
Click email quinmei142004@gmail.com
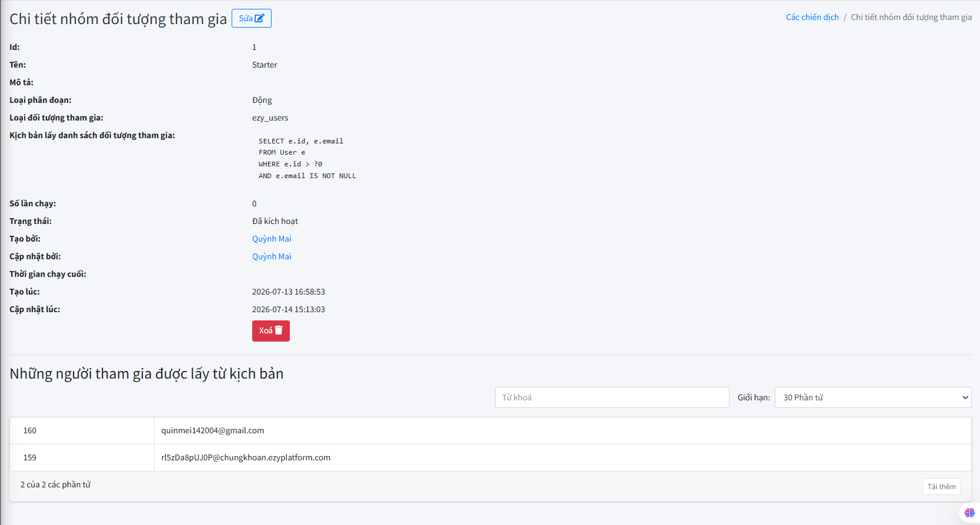pyautogui.click(x=213, y=430)
